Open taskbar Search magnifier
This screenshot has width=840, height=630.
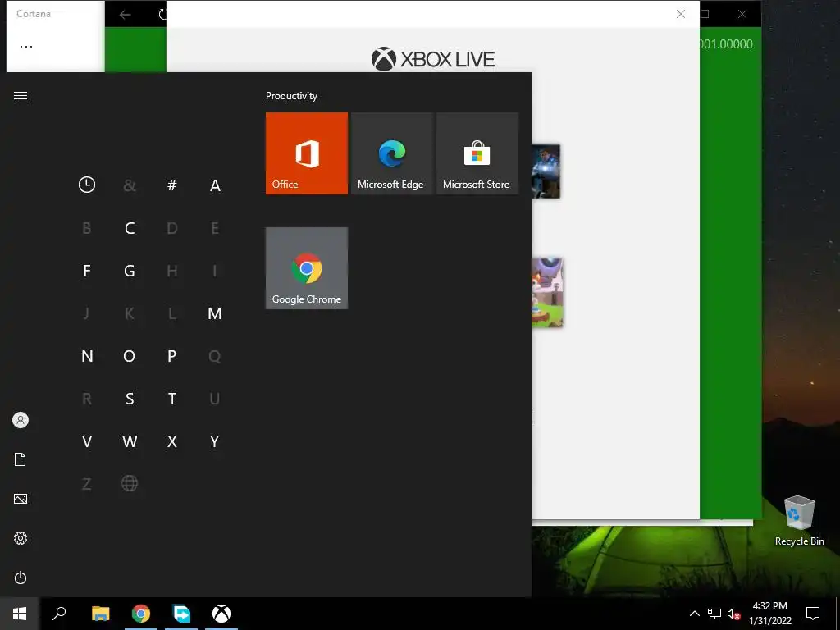click(x=59, y=614)
